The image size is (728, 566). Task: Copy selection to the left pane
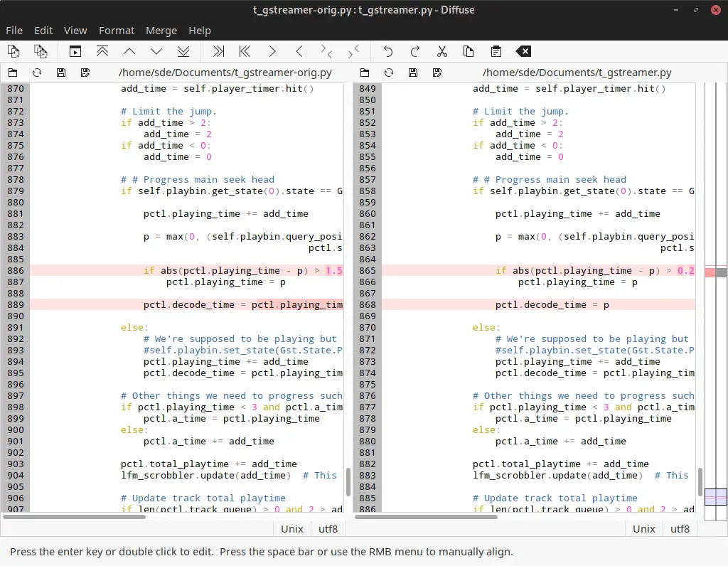pyautogui.click(x=245, y=51)
